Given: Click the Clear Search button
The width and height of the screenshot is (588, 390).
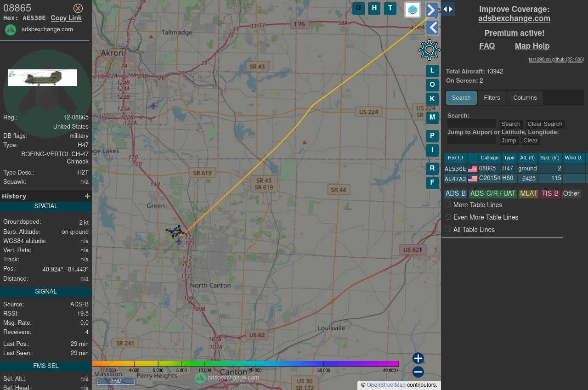Looking at the screenshot, I should click(x=545, y=124).
